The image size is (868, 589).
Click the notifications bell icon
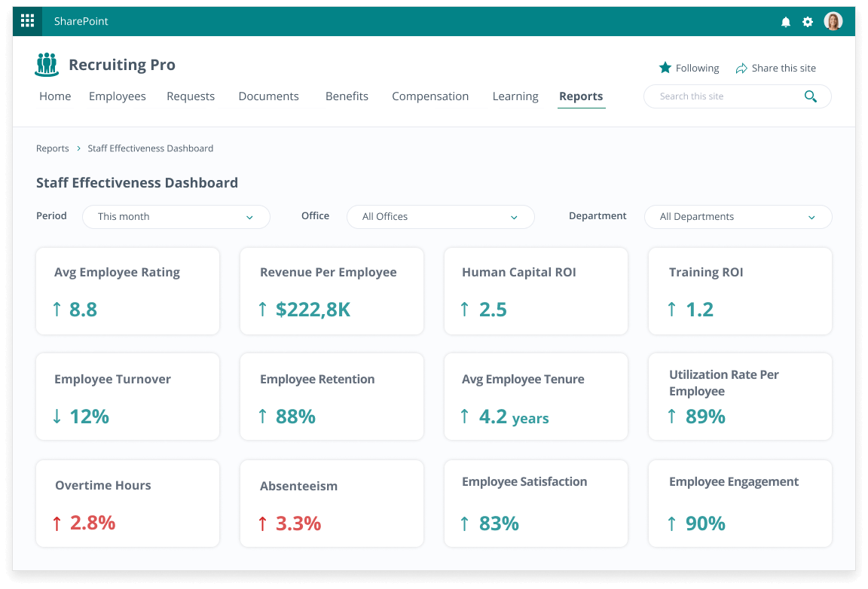point(786,22)
